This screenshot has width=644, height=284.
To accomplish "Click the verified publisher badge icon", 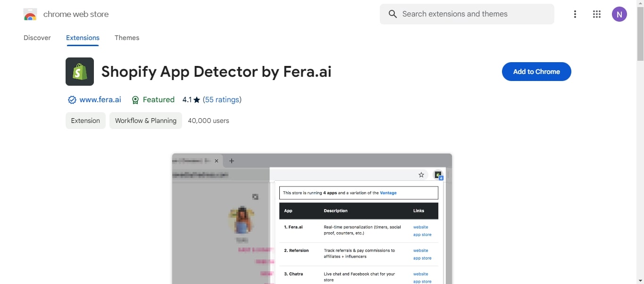I will click(72, 100).
